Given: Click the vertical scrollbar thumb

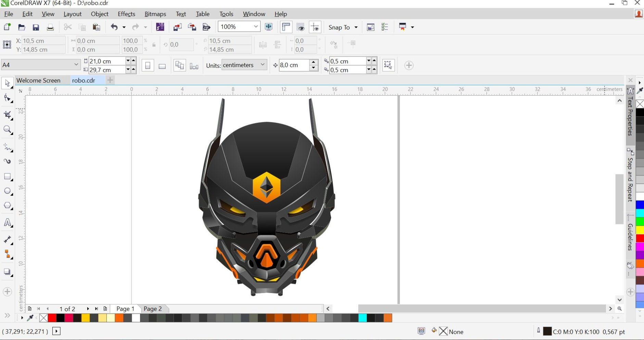Looking at the screenshot, I should tap(619, 199).
